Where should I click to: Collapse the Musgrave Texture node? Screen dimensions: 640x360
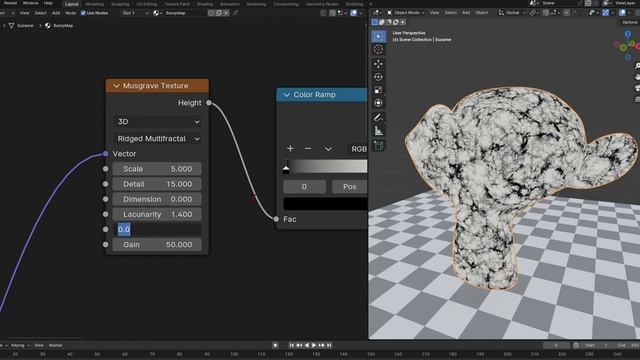pos(116,86)
